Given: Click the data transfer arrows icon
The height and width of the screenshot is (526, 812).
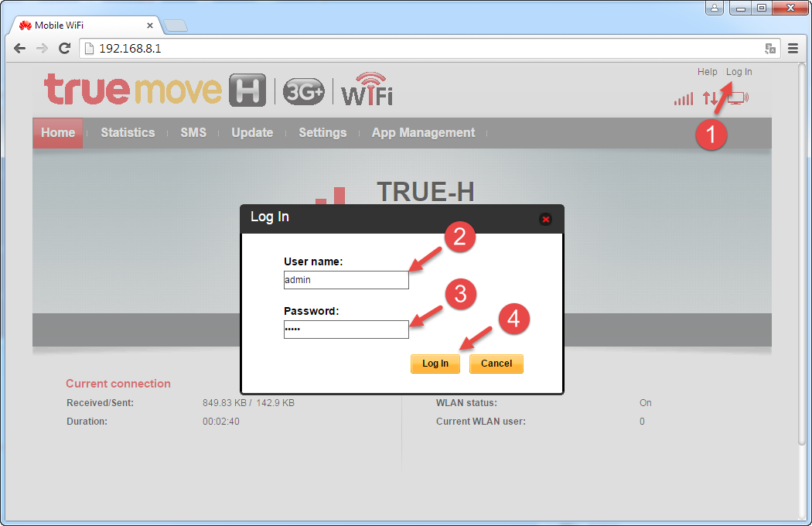Looking at the screenshot, I should [710, 98].
